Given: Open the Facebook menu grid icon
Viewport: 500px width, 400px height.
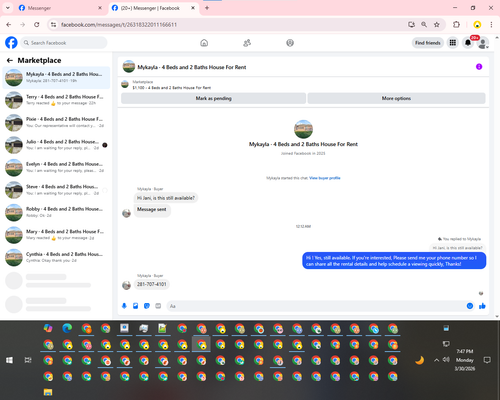Looking at the screenshot, I should point(453,43).
